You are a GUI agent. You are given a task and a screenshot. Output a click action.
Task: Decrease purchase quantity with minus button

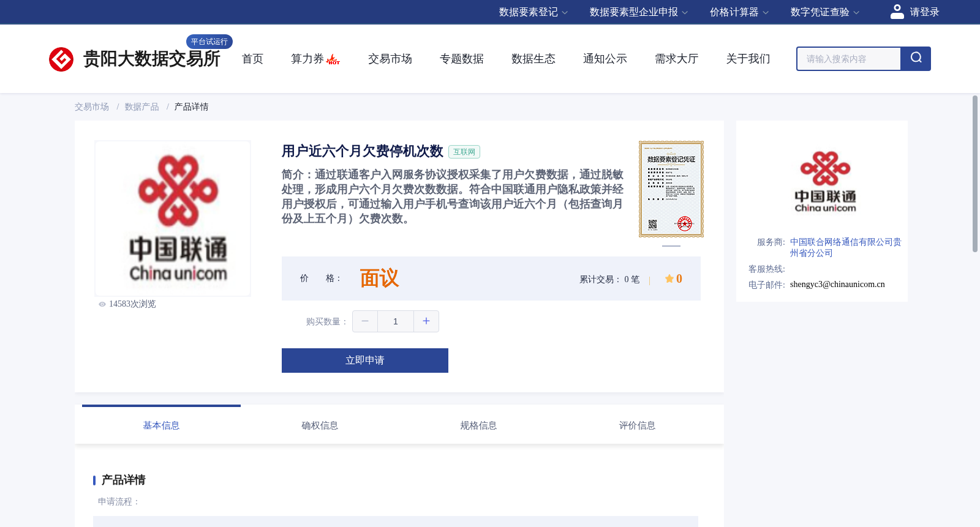click(365, 321)
